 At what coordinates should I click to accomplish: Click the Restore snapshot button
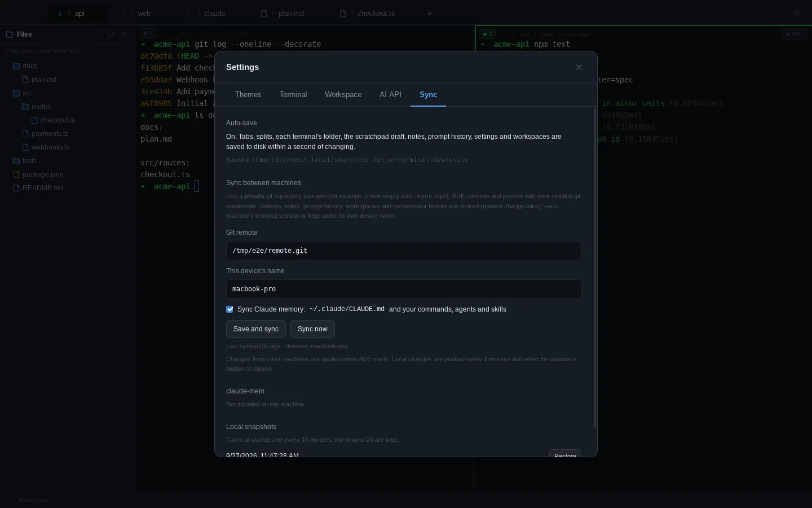[565, 453]
